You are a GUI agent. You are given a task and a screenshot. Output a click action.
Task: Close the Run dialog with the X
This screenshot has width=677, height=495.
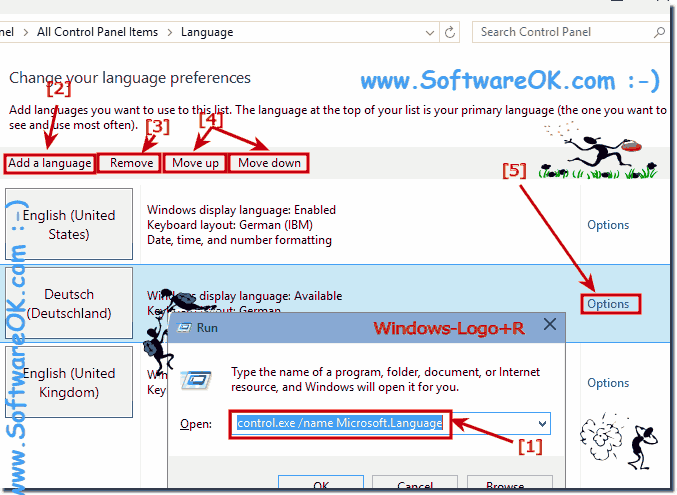coord(550,324)
